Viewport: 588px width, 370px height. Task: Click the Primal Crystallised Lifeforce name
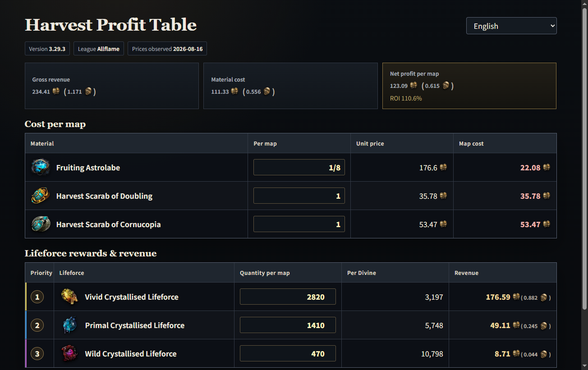click(135, 325)
